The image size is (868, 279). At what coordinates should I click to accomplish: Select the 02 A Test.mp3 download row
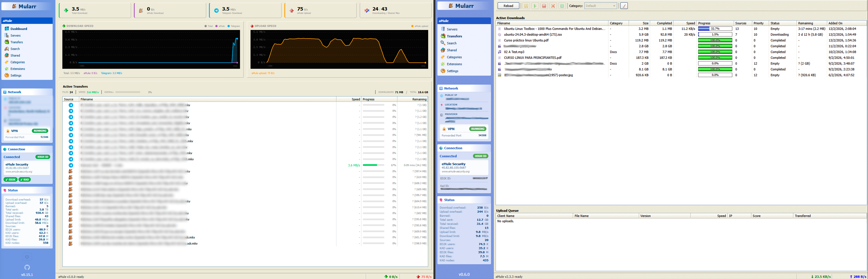coord(681,52)
